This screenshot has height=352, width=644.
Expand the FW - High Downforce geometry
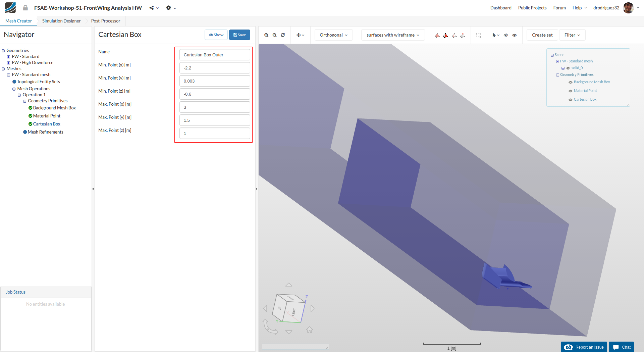pyautogui.click(x=9, y=63)
